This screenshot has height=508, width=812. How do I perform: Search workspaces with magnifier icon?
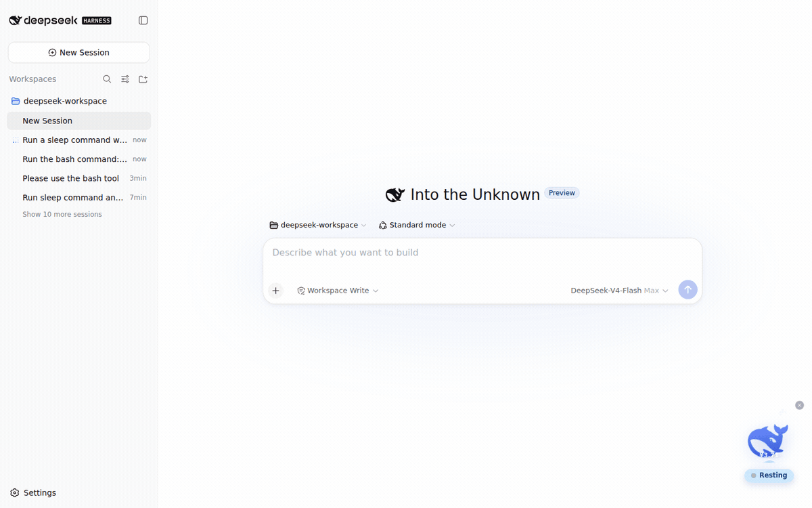pyautogui.click(x=107, y=79)
